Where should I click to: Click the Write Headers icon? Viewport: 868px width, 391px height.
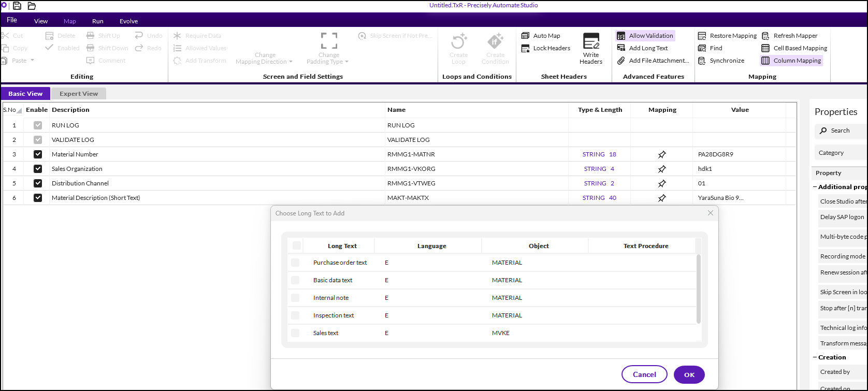click(x=591, y=41)
